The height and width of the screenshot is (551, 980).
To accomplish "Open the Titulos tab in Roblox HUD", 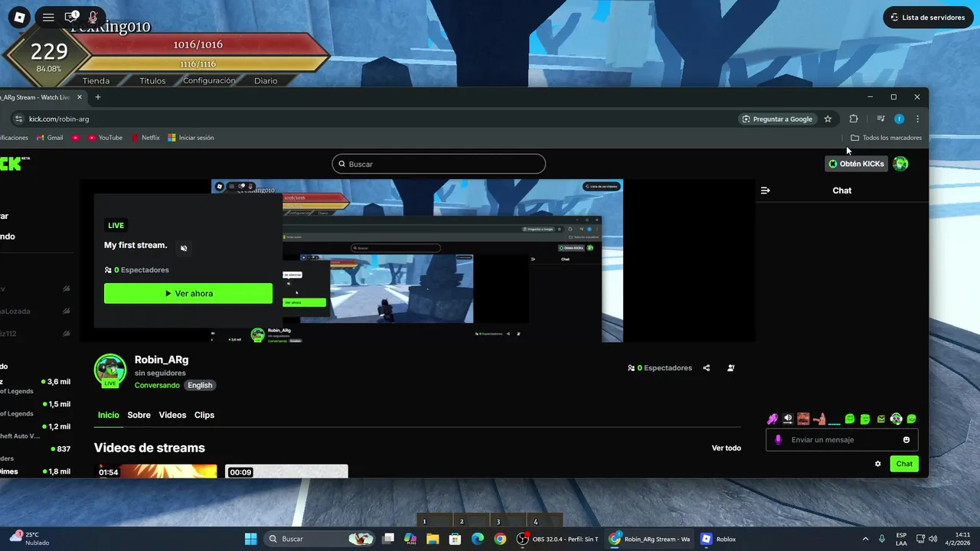I will pos(152,80).
